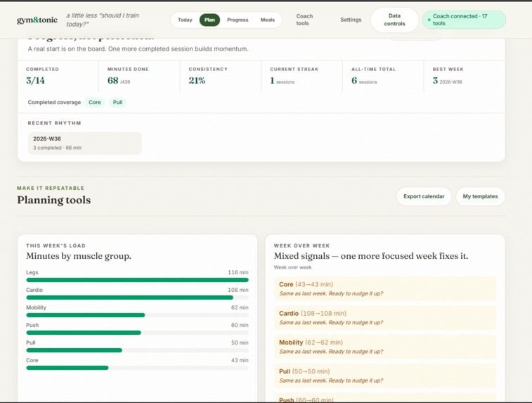Select the Pull coverage chip
532x403 pixels.
pos(118,102)
